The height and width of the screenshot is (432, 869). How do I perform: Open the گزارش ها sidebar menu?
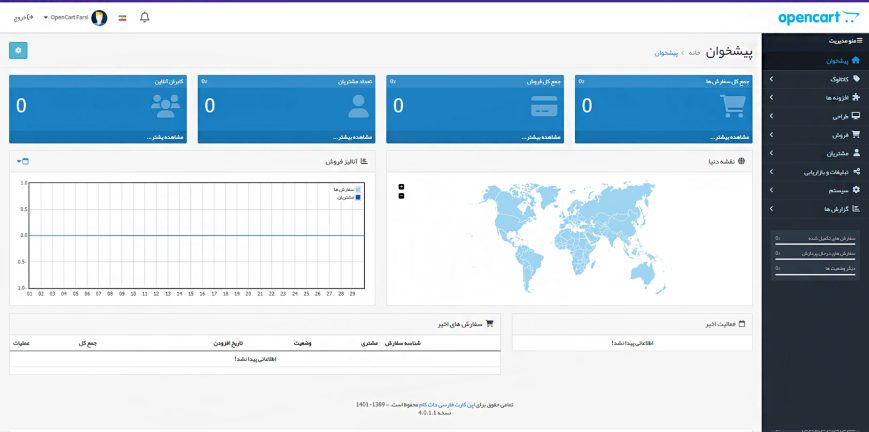(x=815, y=209)
